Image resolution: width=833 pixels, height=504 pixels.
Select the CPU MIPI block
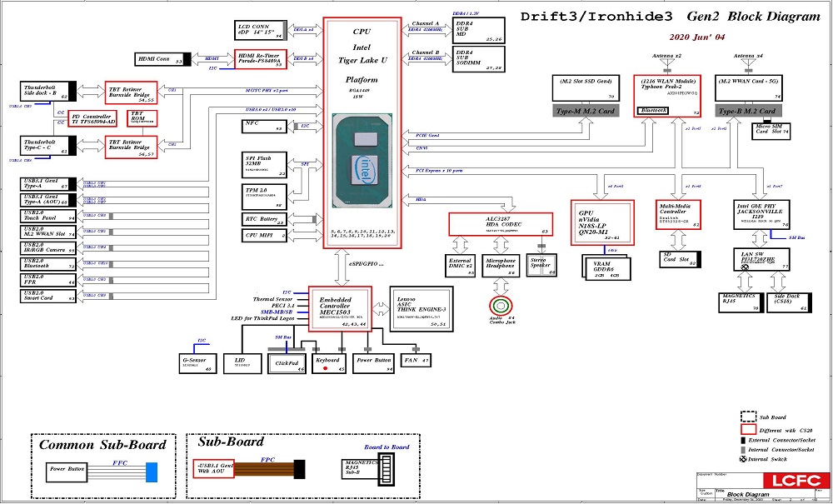coord(264,235)
